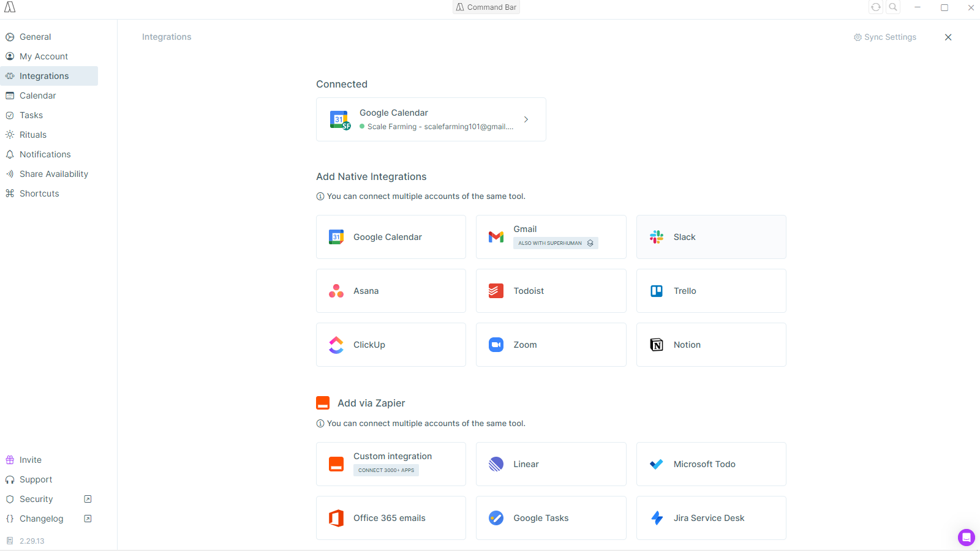The height and width of the screenshot is (551, 980).
Task: Connect the Slack integration
Action: [x=711, y=237]
